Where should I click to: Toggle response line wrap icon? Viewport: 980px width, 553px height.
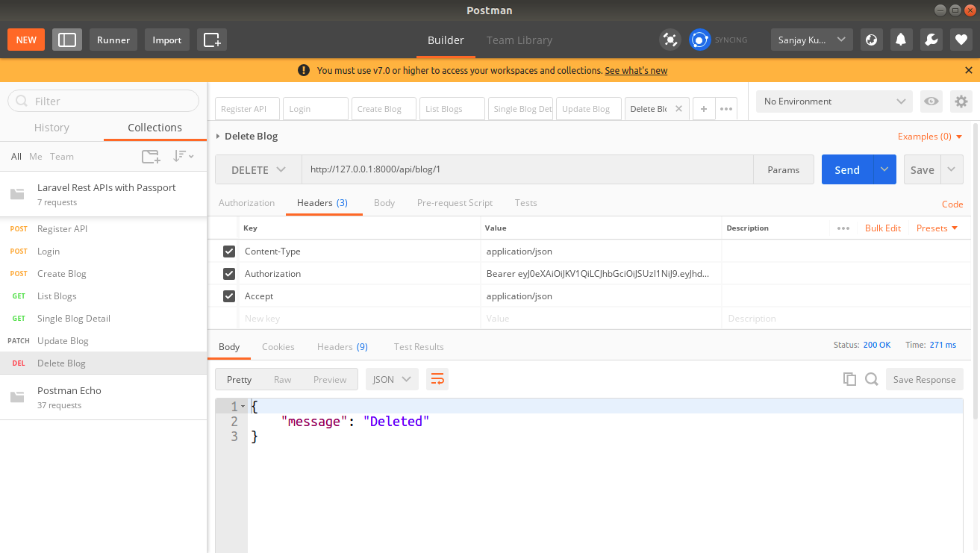coord(437,379)
